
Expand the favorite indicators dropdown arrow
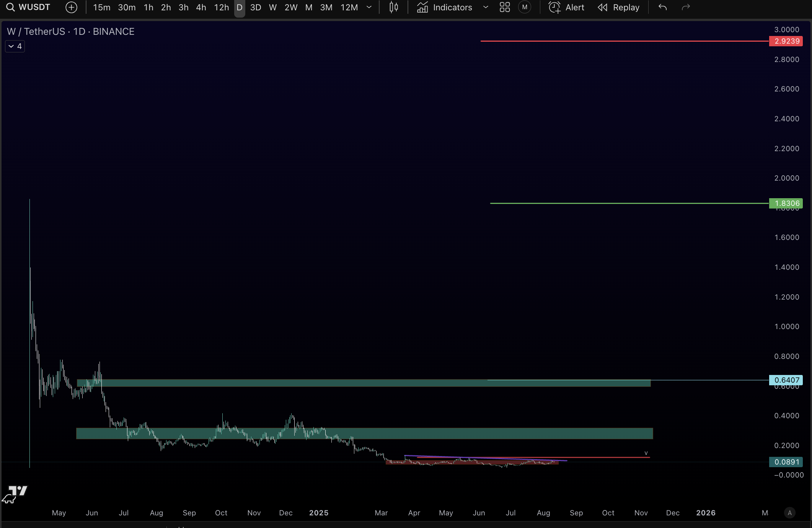pyautogui.click(x=486, y=7)
